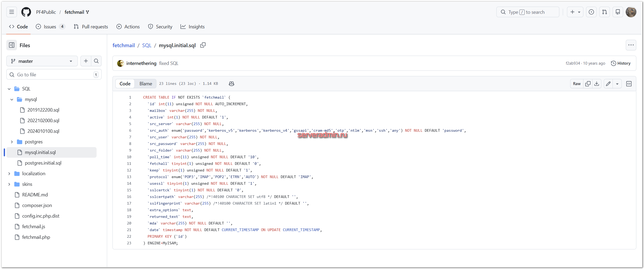Screen dimensions: 644x269
Task: Edit the file with the pencil icon
Action: pyautogui.click(x=608, y=84)
